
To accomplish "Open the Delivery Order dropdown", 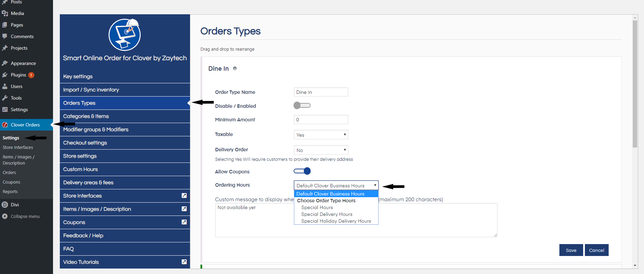I will (x=321, y=150).
